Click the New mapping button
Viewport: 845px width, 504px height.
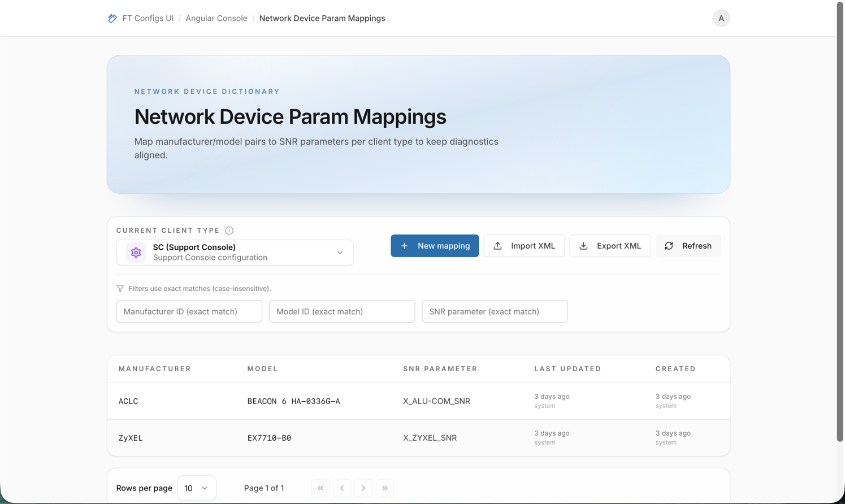(435, 246)
